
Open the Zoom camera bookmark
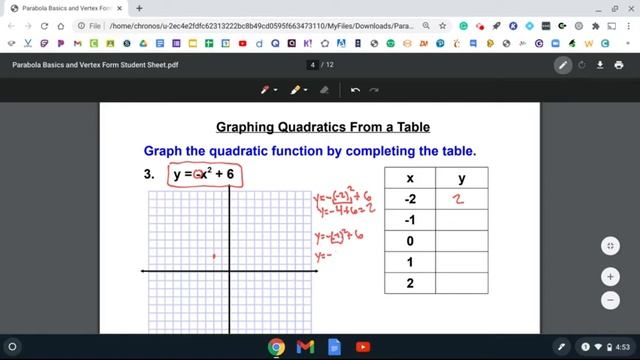556,43
